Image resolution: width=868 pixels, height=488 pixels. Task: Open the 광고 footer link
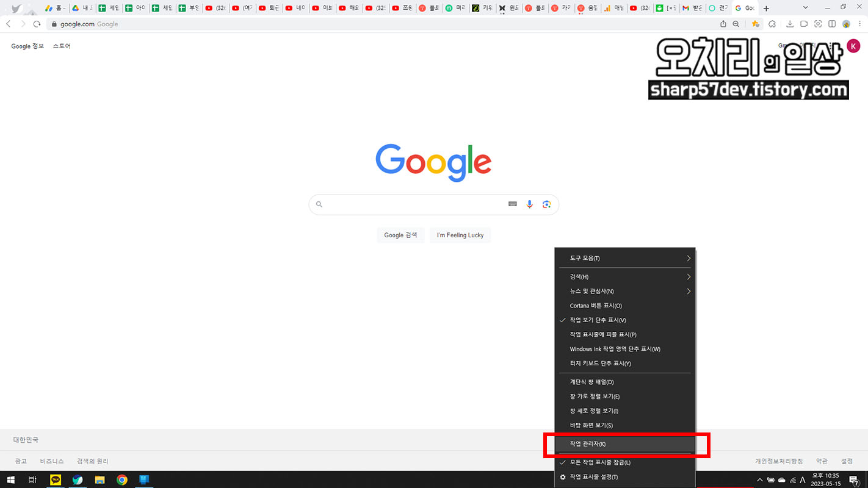[x=21, y=461]
